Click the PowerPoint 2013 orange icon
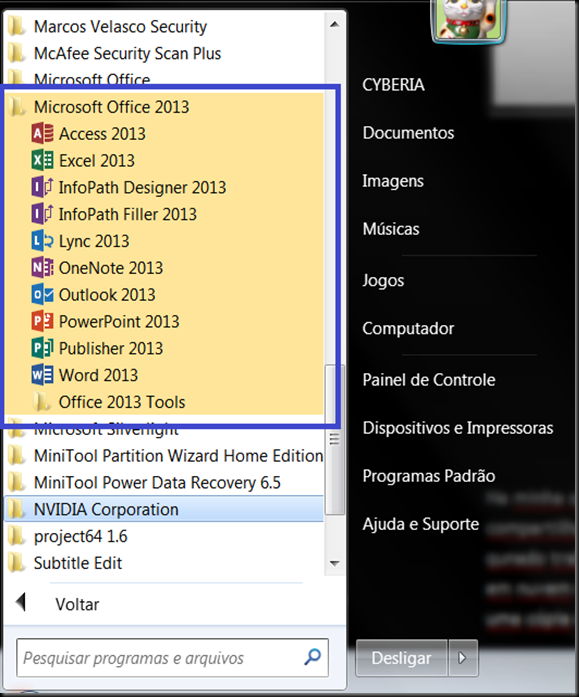Viewport: 579px width, 697px height. point(43,321)
